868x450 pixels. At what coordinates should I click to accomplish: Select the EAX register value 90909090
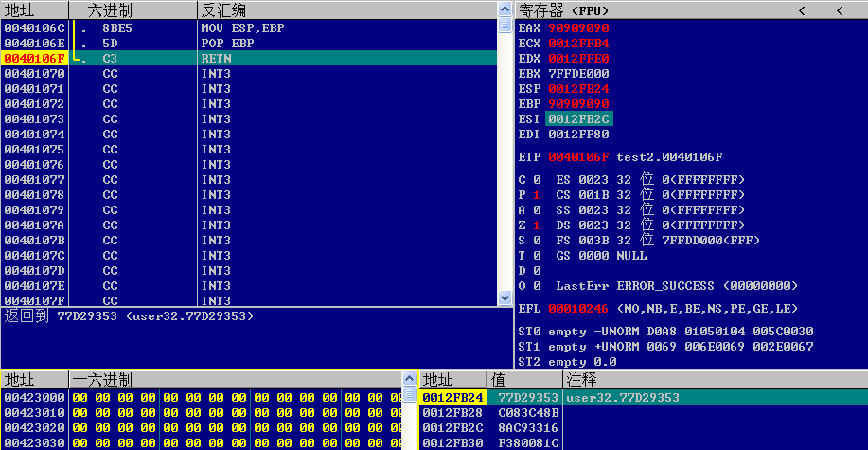(578, 27)
